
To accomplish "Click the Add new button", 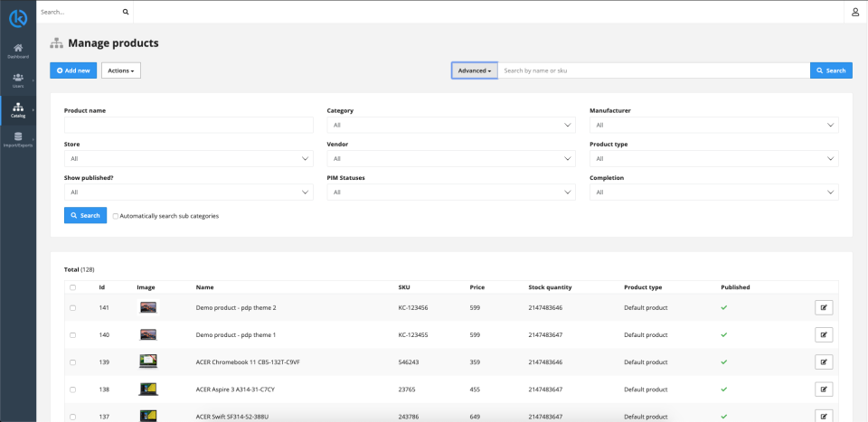I will [x=73, y=70].
